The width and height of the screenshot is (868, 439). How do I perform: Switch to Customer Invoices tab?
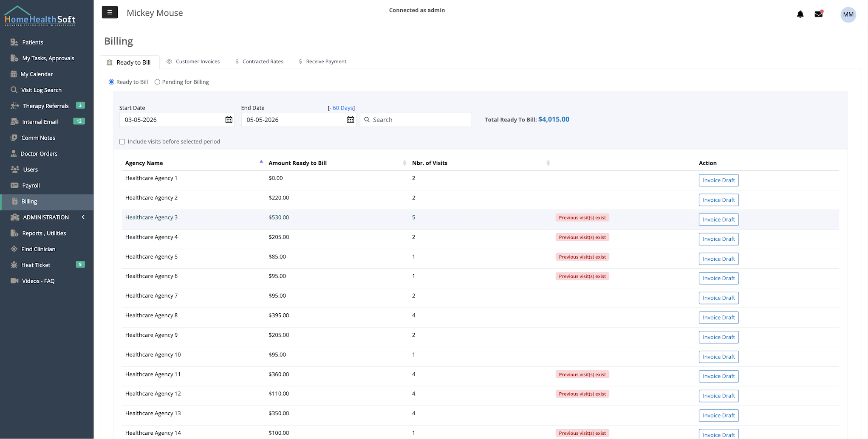point(193,62)
